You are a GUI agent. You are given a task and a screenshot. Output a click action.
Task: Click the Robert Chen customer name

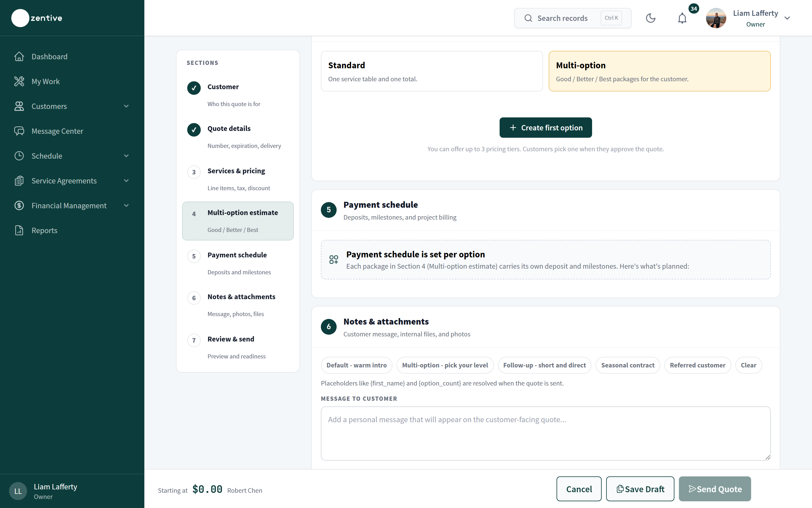(245, 491)
